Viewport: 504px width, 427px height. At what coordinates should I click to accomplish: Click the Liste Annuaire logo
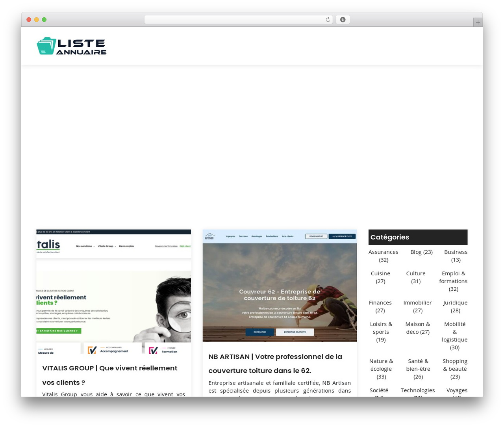click(x=72, y=46)
